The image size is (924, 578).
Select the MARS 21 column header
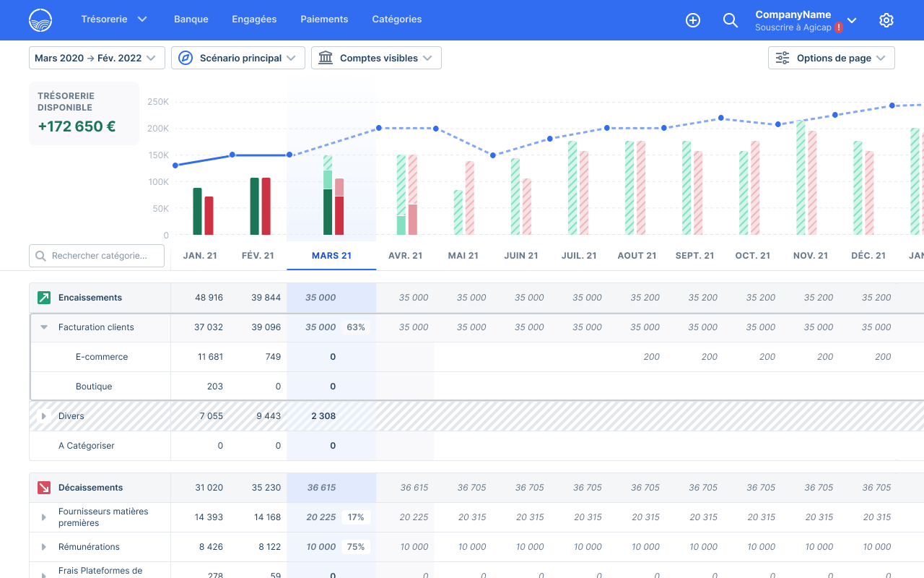331,256
